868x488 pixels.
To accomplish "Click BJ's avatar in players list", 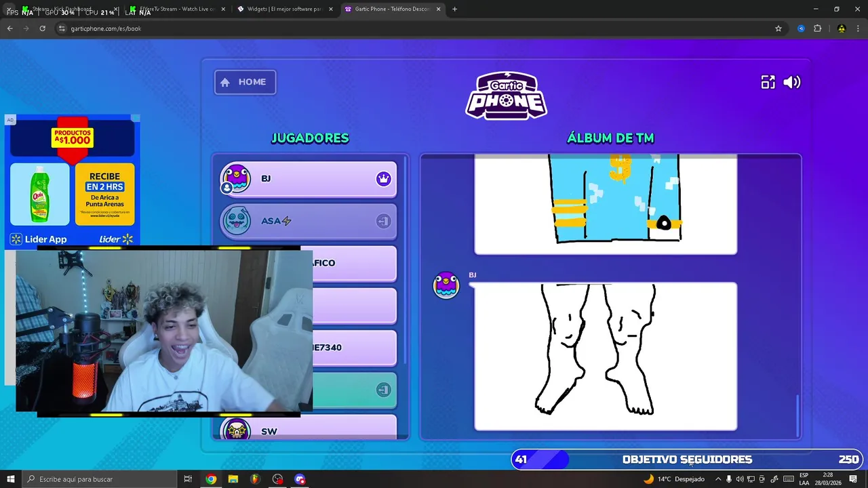I will tap(236, 179).
